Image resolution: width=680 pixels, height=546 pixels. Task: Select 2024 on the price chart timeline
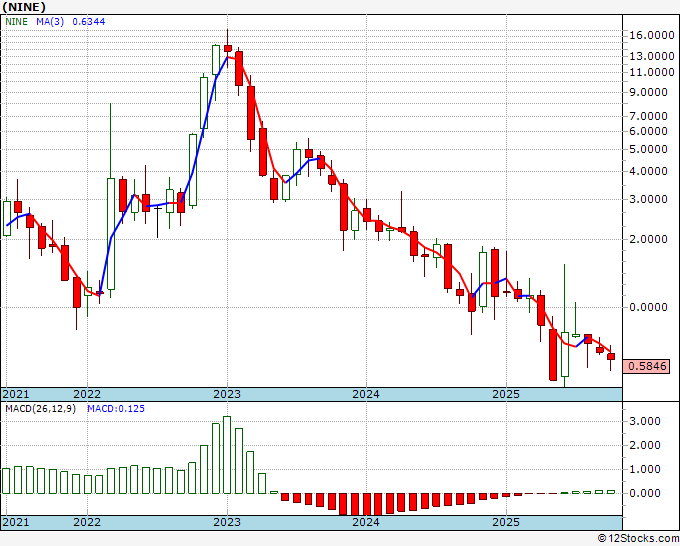tap(365, 394)
